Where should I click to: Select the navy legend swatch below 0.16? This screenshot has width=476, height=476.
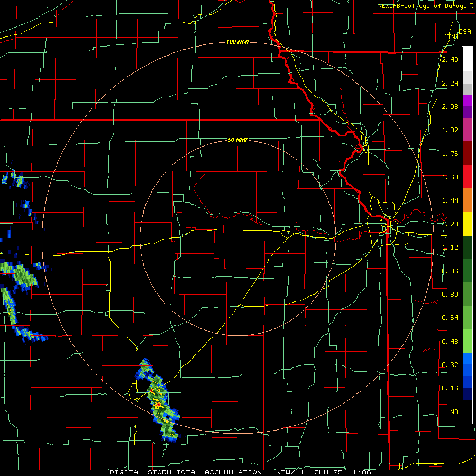pos(467,394)
